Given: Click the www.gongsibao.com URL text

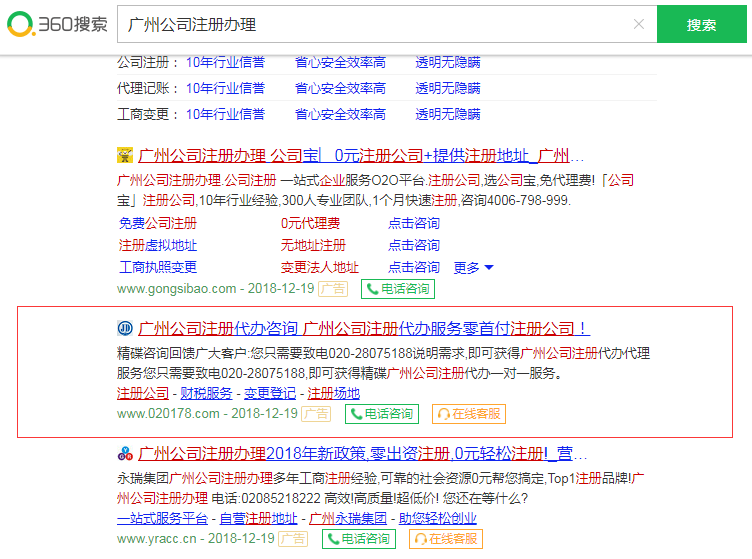Looking at the screenshot, I should coord(176,289).
